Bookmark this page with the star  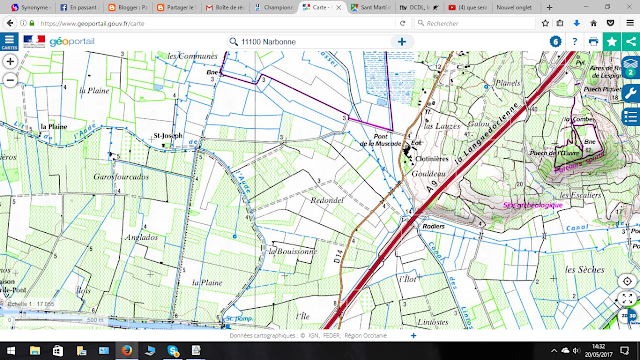coord(545,23)
